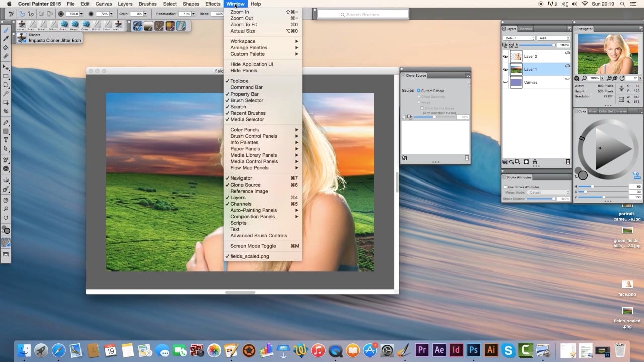Click the trash icon in Layers panel
Viewport: 644px width, 362px height.
point(568,162)
